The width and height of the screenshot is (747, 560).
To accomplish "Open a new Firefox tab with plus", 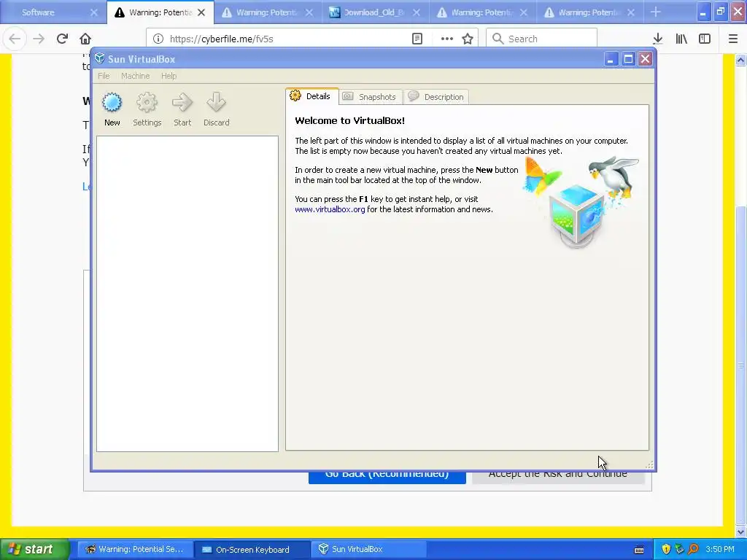I will [656, 12].
